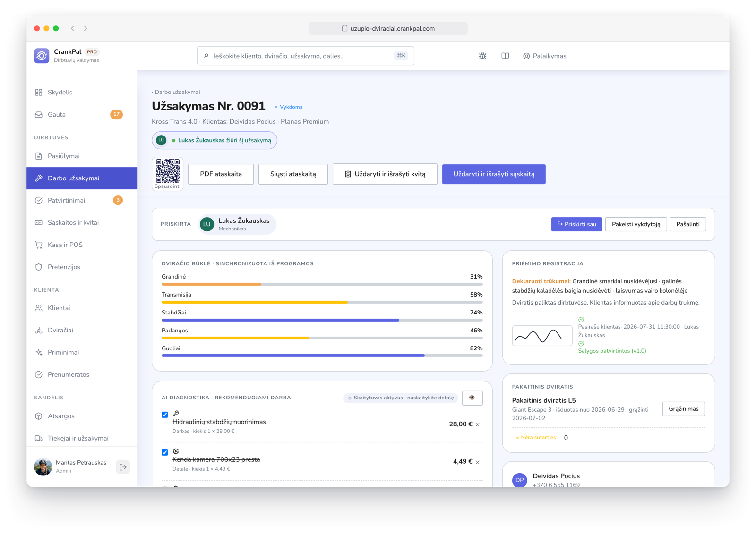Click the gear icon above Kenda kamera
The height and width of the screenshot is (534, 756).
(176, 451)
